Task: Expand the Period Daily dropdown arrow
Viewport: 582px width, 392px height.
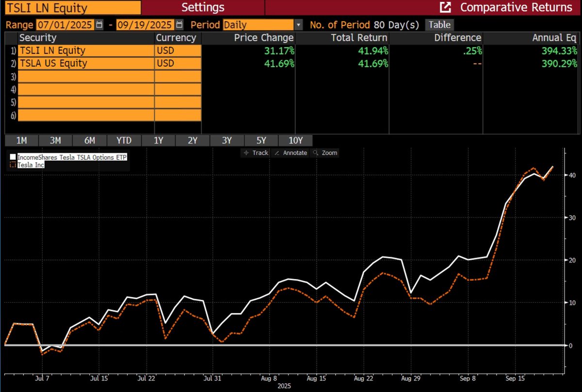Action: [x=298, y=25]
